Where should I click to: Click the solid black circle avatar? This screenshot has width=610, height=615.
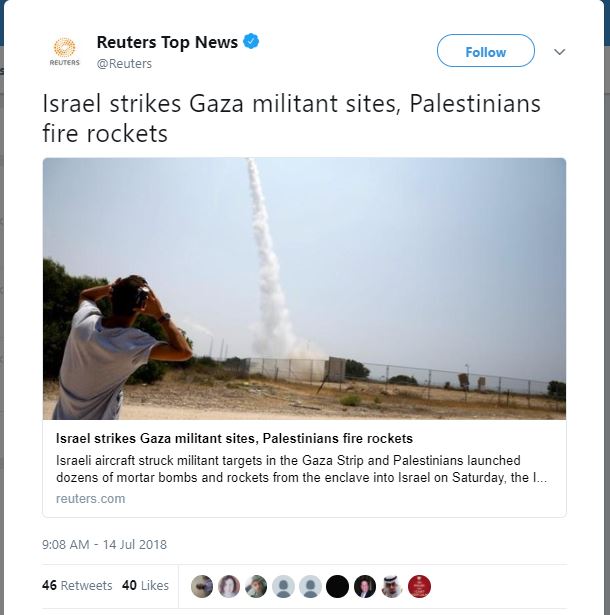click(x=337, y=586)
